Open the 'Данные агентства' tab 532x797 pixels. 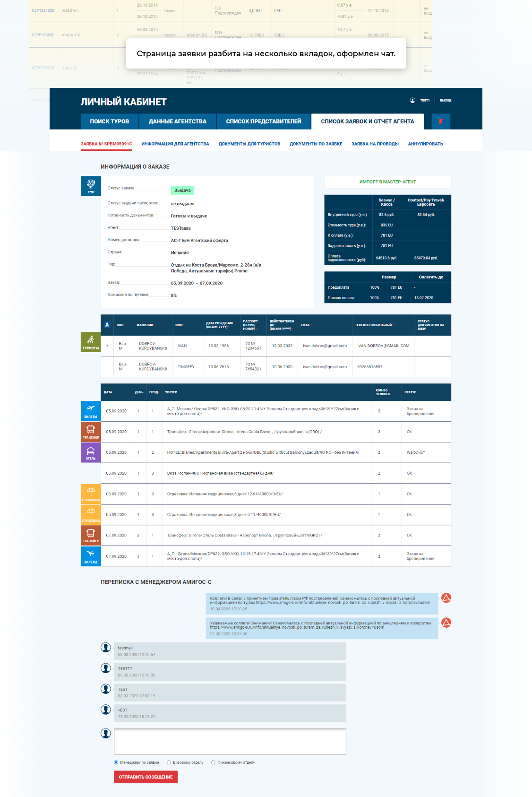point(178,121)
